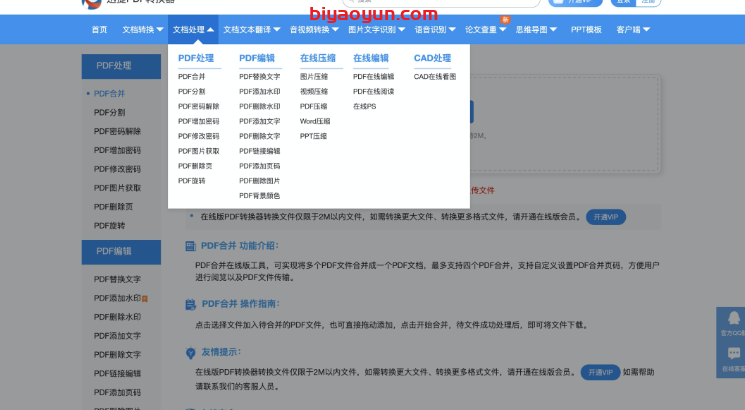Choose PDF链接编辑 in the dropdown menu

tap(259, 151)
